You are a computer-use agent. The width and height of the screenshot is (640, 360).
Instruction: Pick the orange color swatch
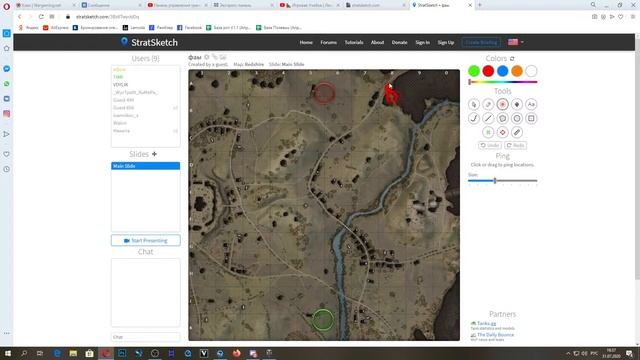[517, 71]
